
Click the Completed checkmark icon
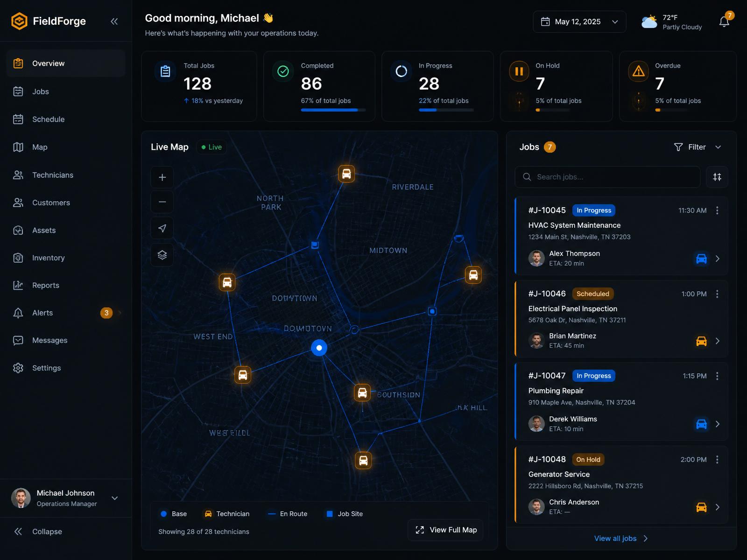(283, 71)
